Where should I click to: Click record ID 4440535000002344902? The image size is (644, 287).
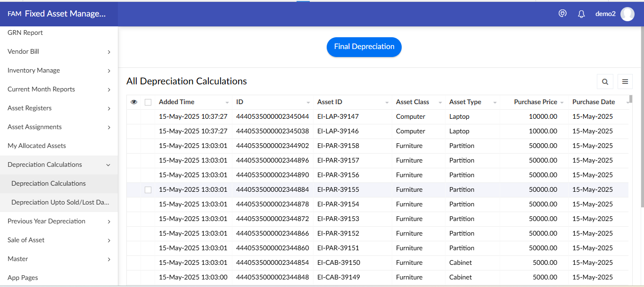tap(272, 146)
